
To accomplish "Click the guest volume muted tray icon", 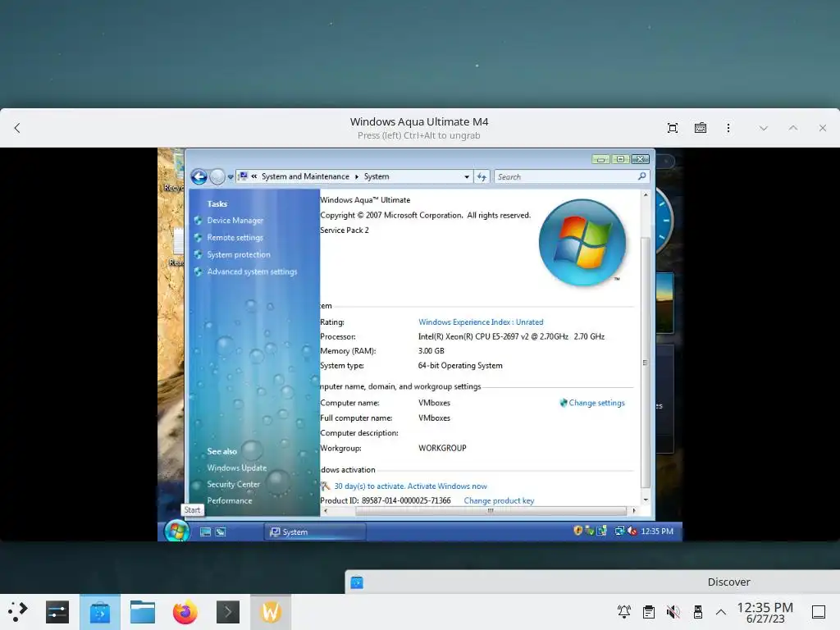I will pyautogui.click(x=632, y=531).
